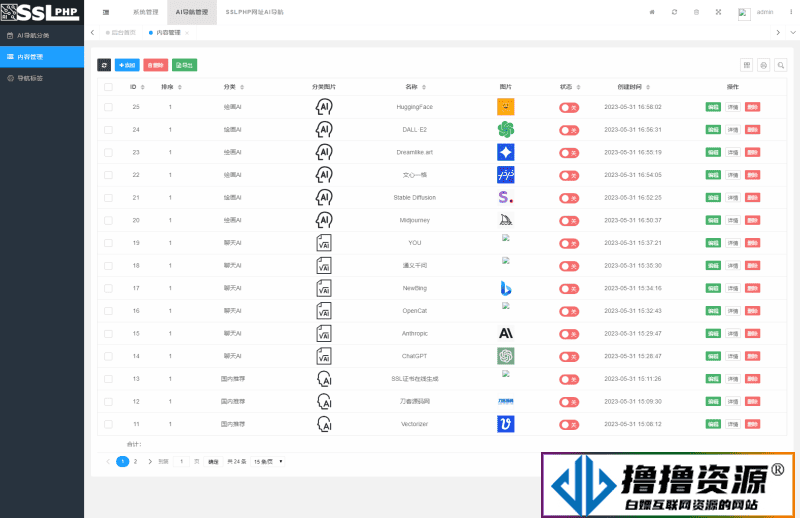Click the print table icon

point(764,65)
